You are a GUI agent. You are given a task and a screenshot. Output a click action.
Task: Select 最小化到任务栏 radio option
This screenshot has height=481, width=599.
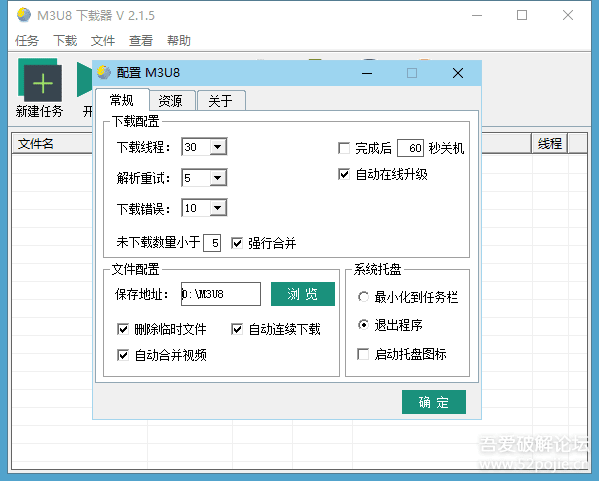click(x=363, y=297)
